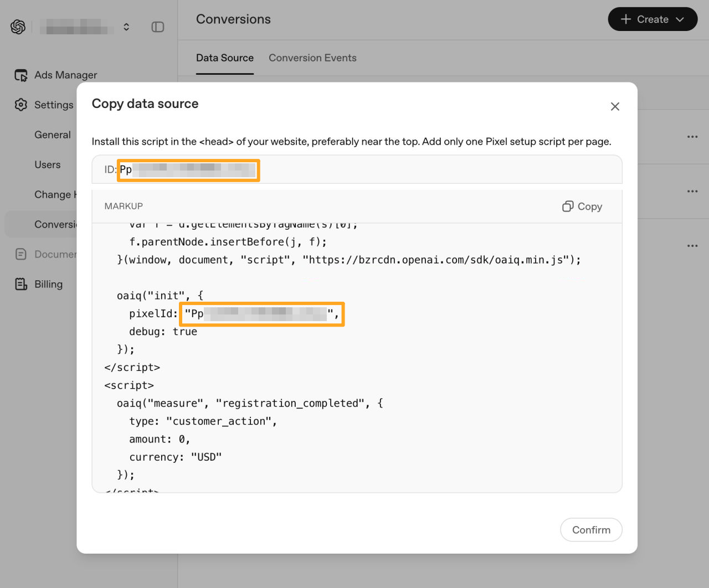Close the Copy data source dialog
709x588 pixels.
click(x=615, y=106)
